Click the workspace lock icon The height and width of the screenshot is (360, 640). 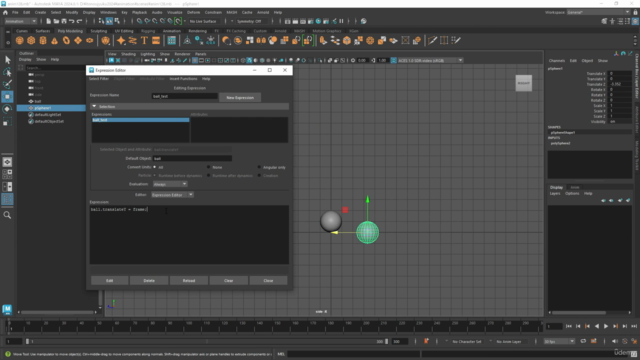635,13
